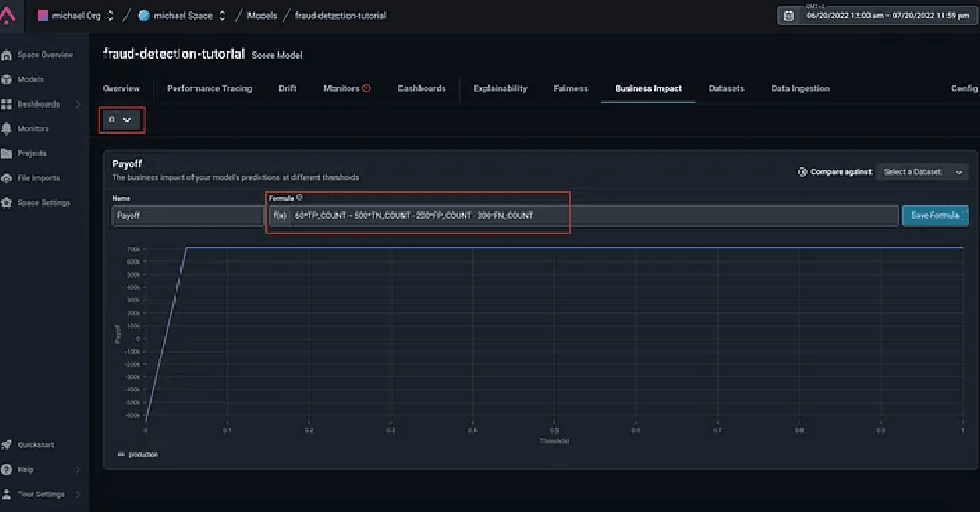Click the Save Formula button
The image size is (980, 512).
934,216
